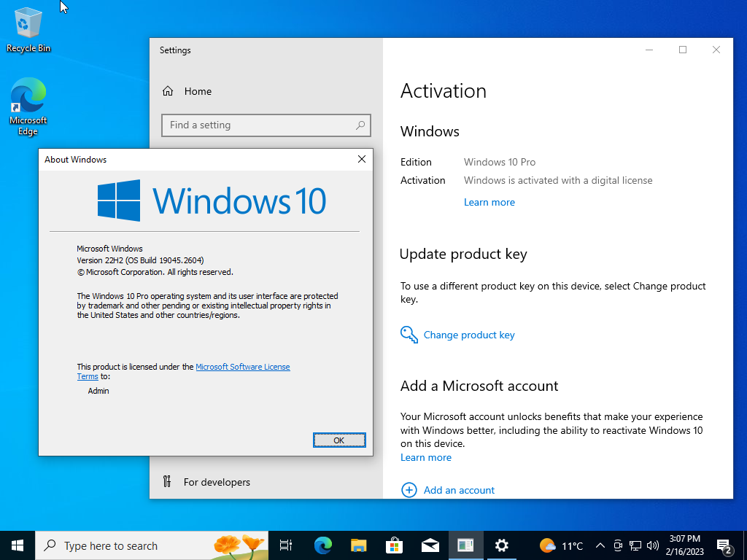This screenshot has height=560, width=747.
Task: Click the Add an account link
Action: [x=460, y=490]
